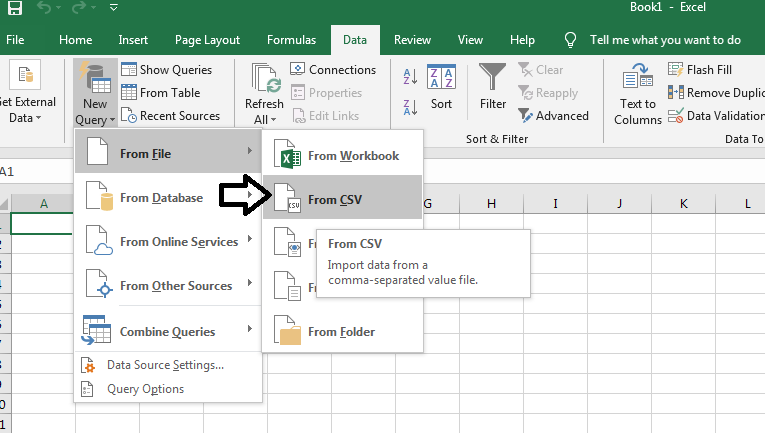Image resolution: width=765 pixels, height=433 pixels.
Task: Open Customize Quick Access Toolbar dropdown
Action: tap(114, 7)
